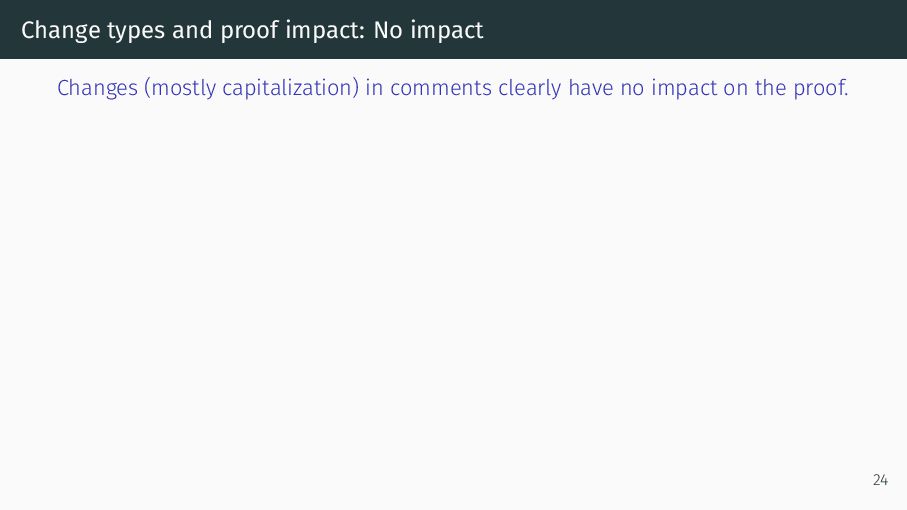Click the word 'and' in the title

[193, 30]
